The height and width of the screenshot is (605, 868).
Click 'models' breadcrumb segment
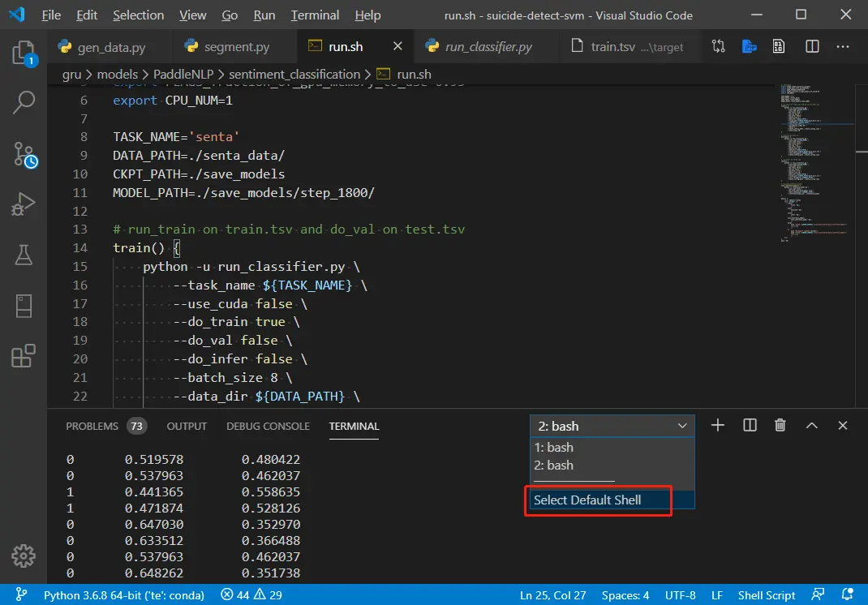pyautogui.click(x=117, y=74)
